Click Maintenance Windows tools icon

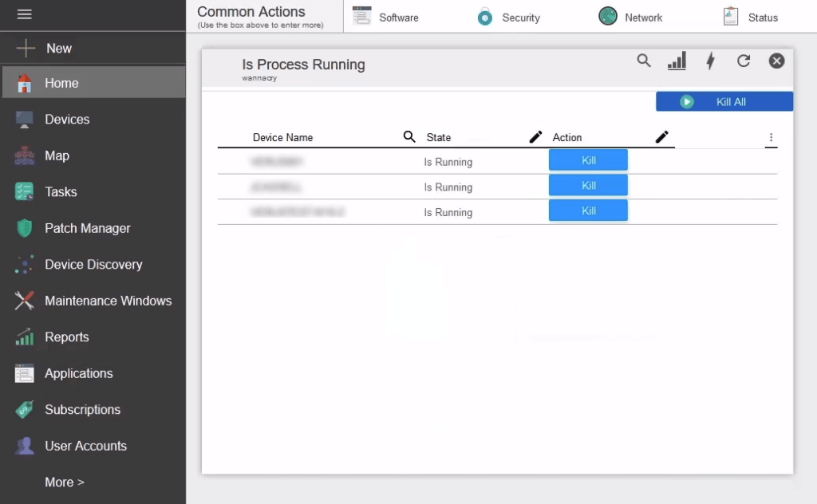(24, 301)
